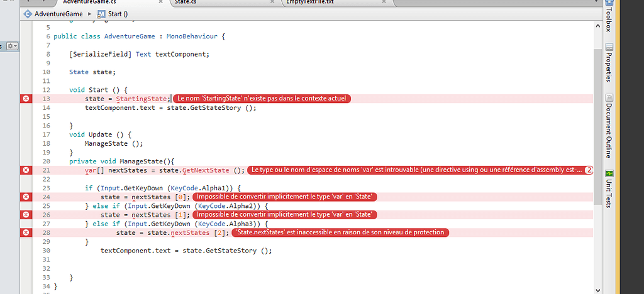
Task: Click 'MonoBehaviour' on line 6
Action: (192, 36)
